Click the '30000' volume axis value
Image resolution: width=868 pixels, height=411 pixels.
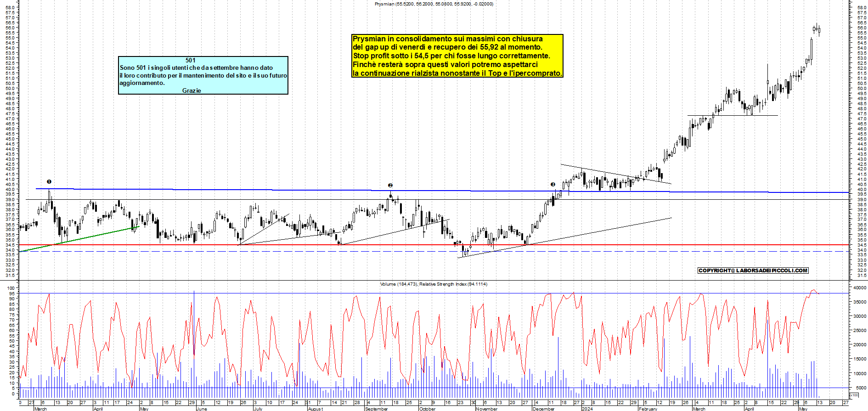[859, 316]
